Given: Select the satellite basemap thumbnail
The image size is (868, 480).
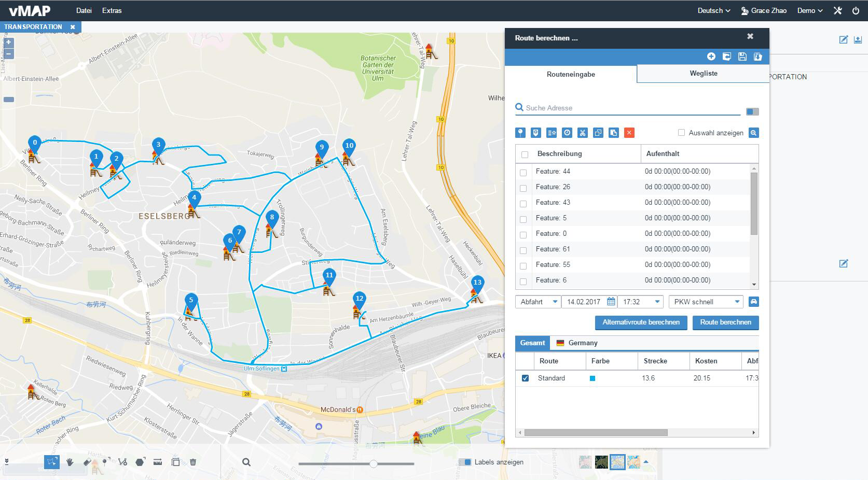Looking at the screenshot, I should coord(601,462).
